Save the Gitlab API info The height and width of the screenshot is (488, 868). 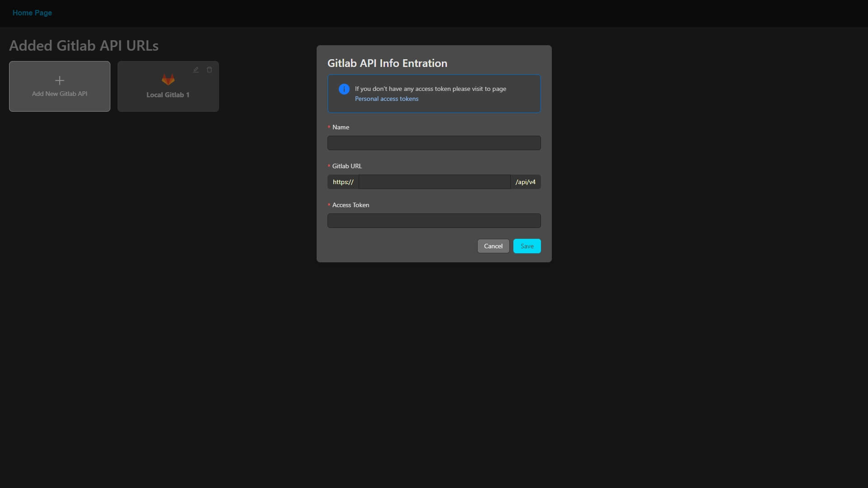527,246
